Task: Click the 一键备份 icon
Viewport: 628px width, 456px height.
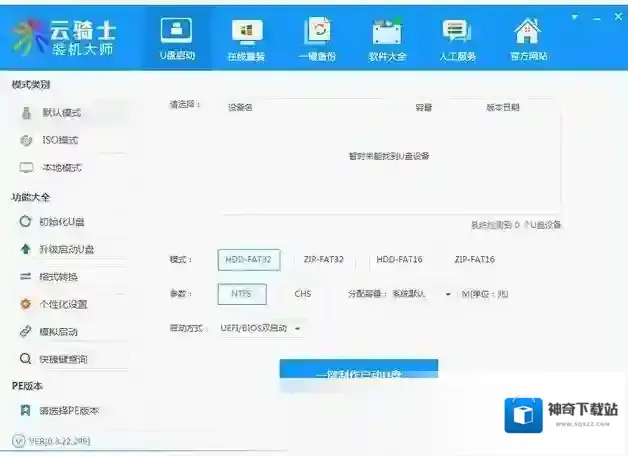Action: click(x=317, y=38)
